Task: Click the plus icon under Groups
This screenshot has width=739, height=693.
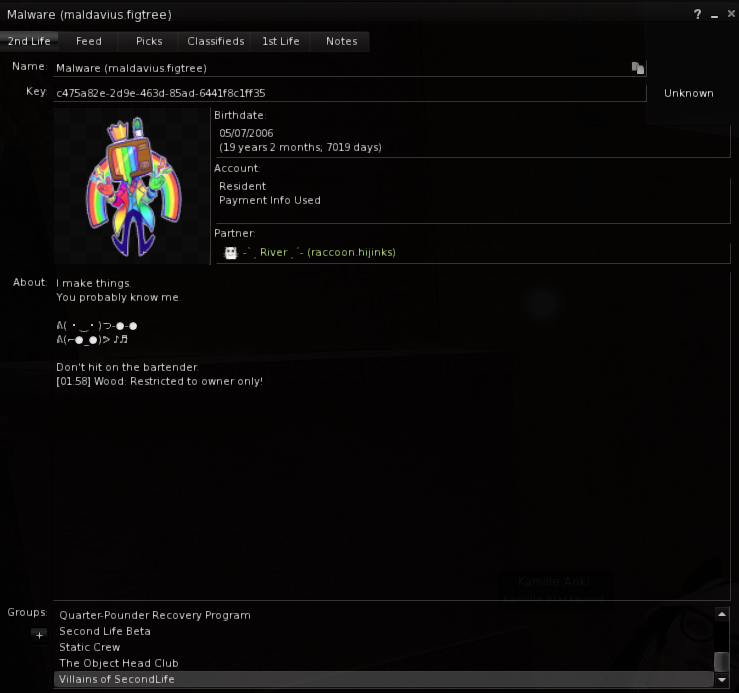Action: [39, 635]
